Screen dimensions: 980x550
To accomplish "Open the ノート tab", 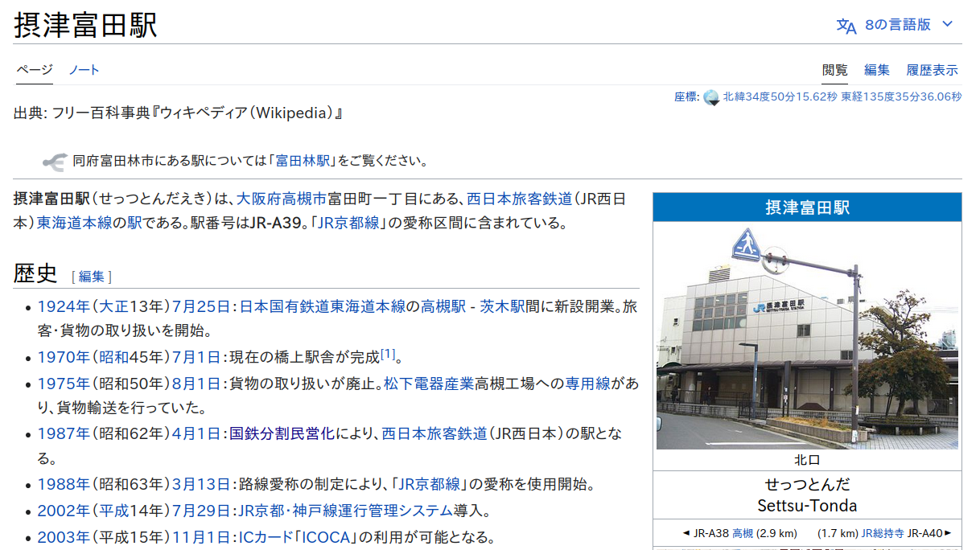I will coord(84,70).
